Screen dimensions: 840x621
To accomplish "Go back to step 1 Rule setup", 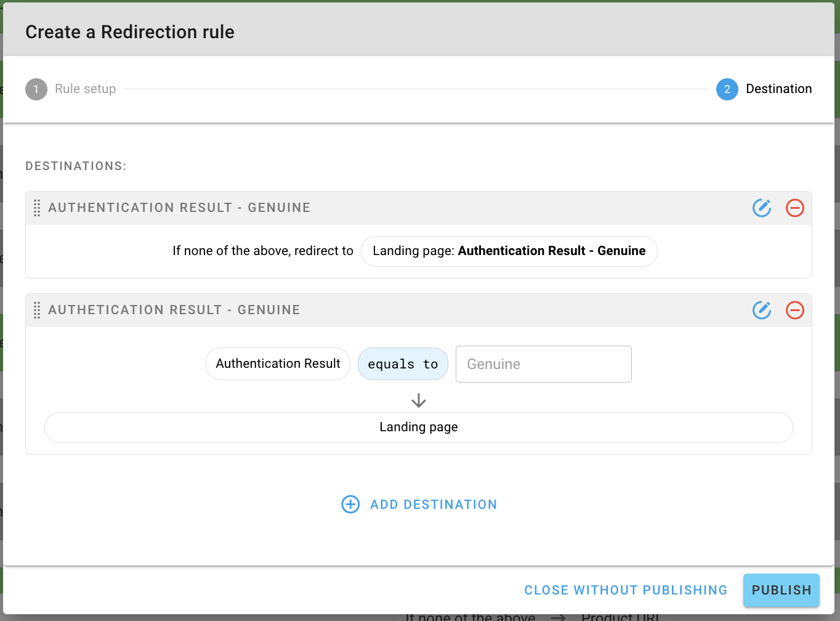I will pos(71,89).
